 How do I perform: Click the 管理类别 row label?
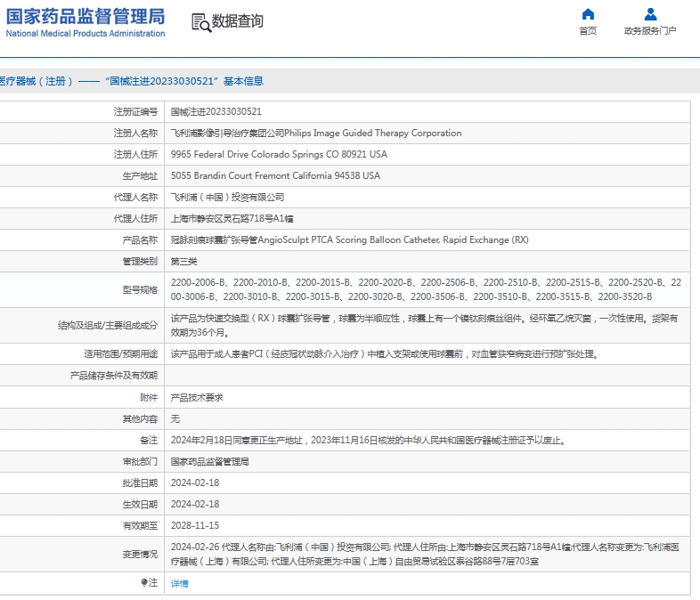pos(140,262)
